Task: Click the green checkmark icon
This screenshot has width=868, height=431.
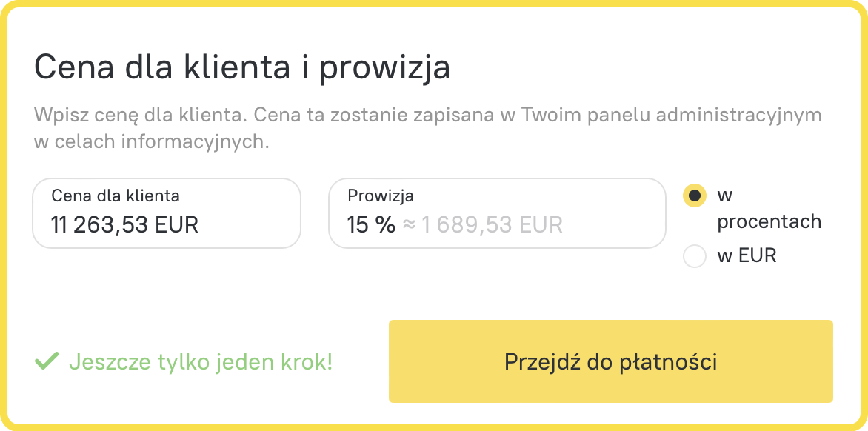Action: point(47,361)
